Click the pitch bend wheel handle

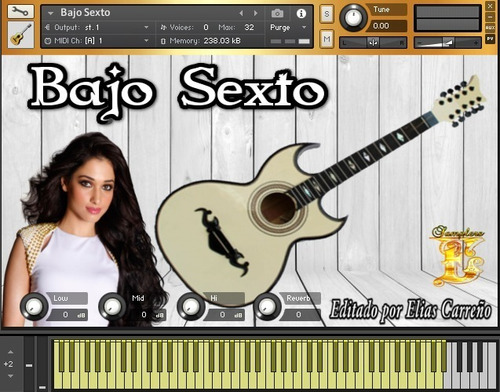point(29,366)
